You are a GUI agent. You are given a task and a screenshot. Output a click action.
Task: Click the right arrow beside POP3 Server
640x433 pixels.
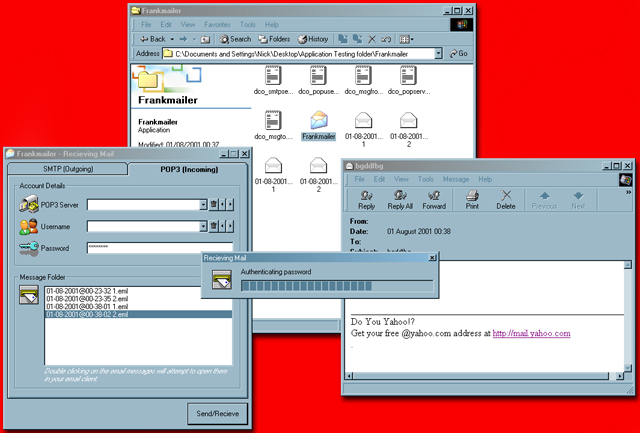tap(230, 205)
